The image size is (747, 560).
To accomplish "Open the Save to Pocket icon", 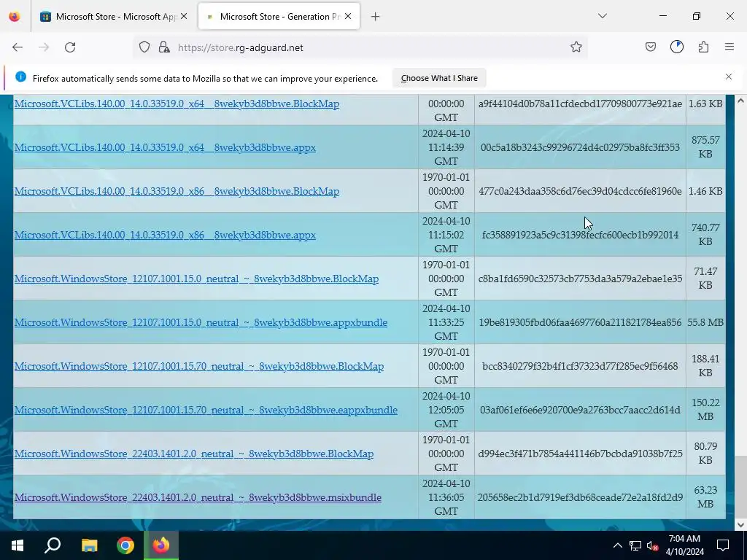I will (x=650, y=47).
